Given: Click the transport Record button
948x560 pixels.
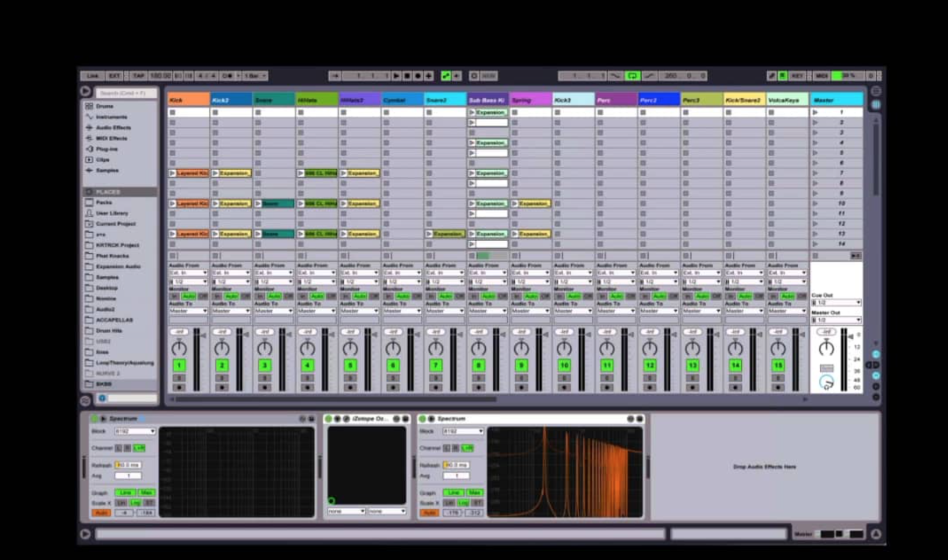Looking at the screenshot, I should pos(418,76).
